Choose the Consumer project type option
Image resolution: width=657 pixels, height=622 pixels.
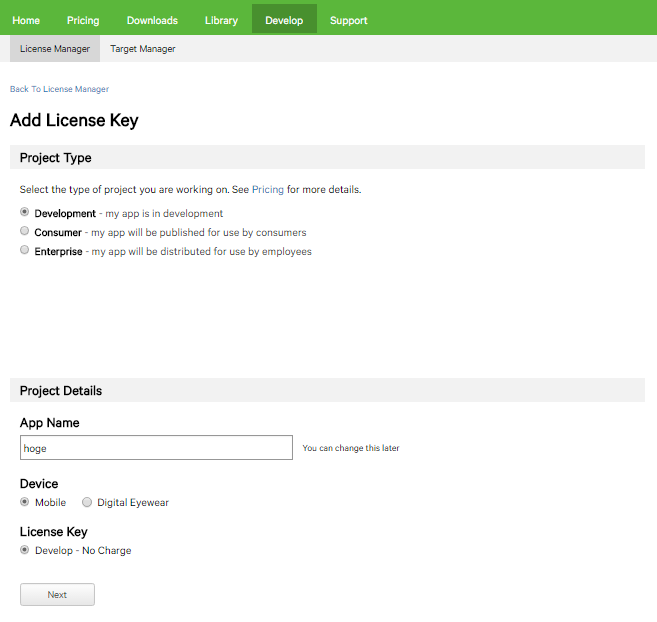pyautogui.click(x=25, y=232)
